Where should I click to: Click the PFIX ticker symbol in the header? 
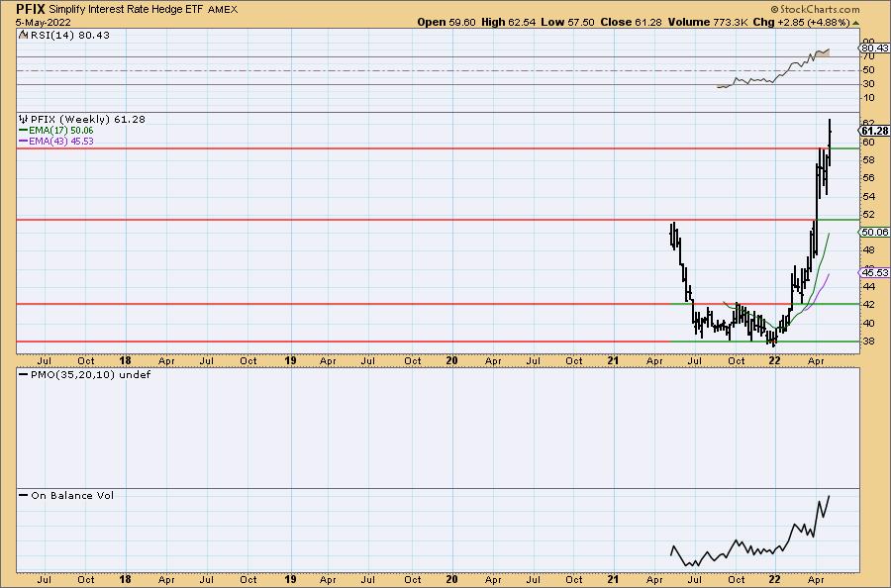(30, 9)
